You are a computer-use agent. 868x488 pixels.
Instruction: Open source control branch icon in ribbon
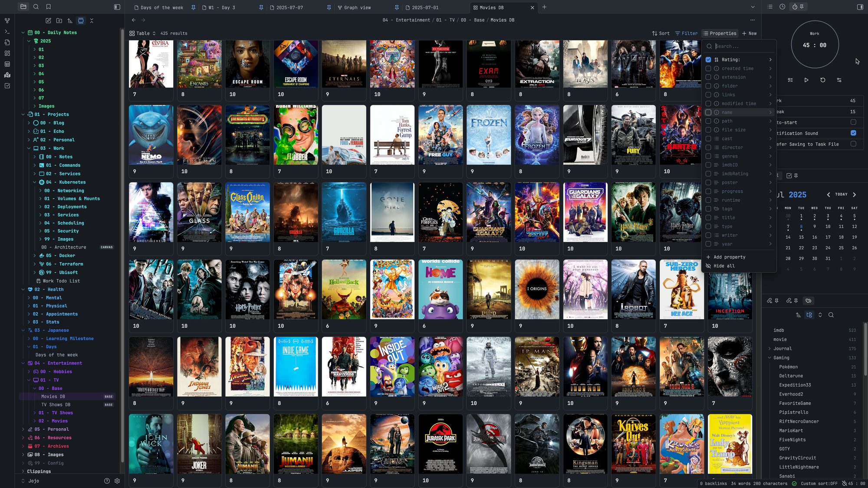tap(7, 21)
